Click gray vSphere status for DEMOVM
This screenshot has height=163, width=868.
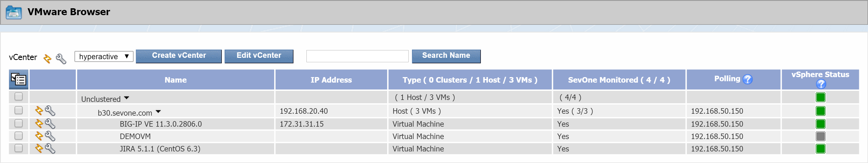pyautogui.click(x=821, y=136)
